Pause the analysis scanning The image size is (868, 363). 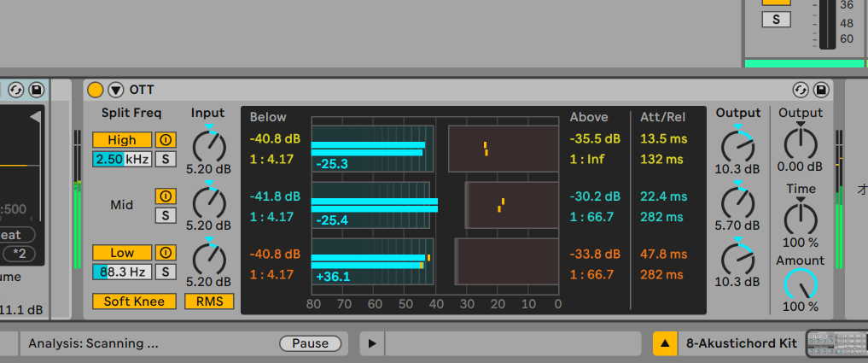(310, 343)
